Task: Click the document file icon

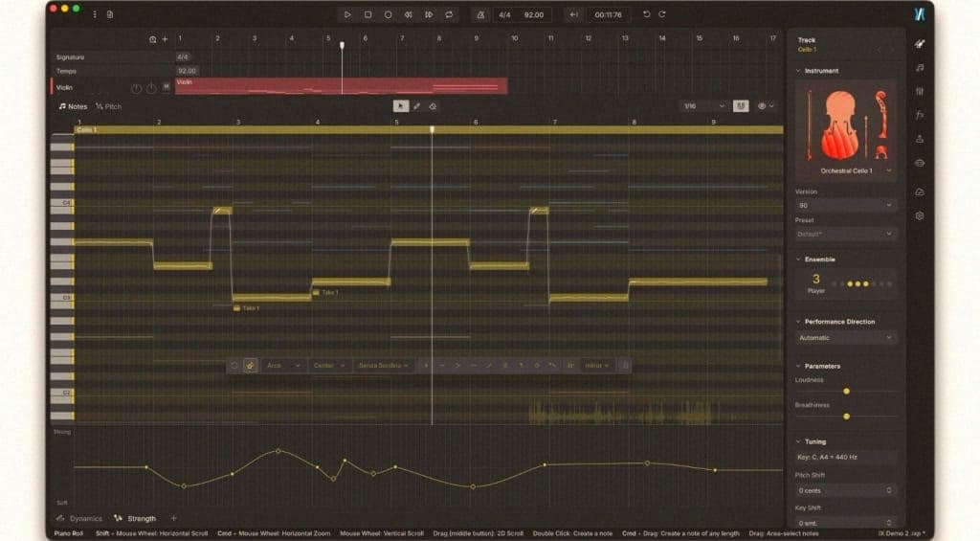Action: click(110, 14)
